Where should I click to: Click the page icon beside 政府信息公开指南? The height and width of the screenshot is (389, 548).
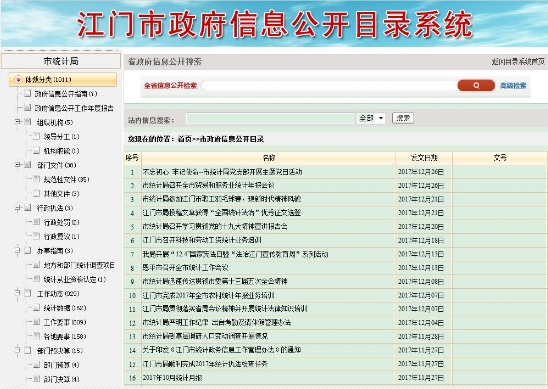click(28, 93)
